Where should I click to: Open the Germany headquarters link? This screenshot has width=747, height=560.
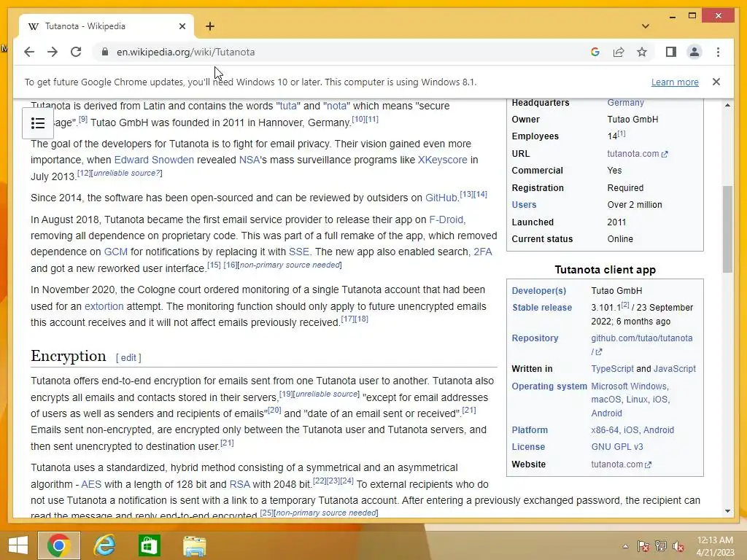pyautogui.click(x=625, y=102)
